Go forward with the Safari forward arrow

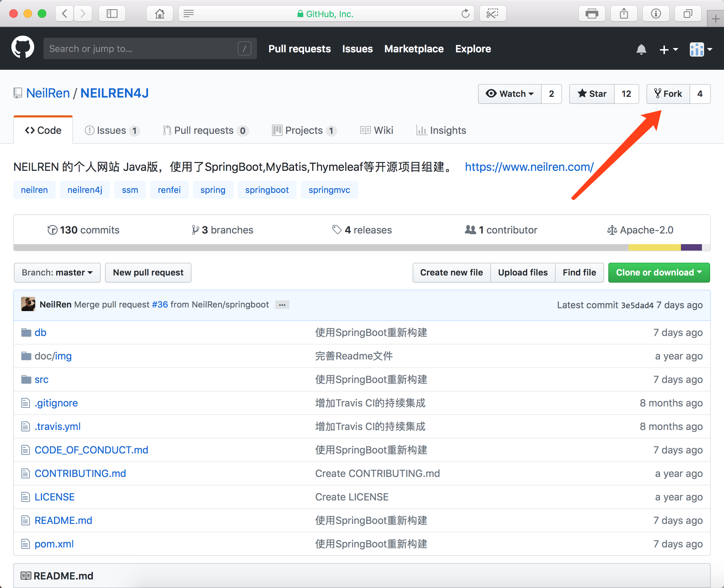pyautogui.click(x=83, y=14)
